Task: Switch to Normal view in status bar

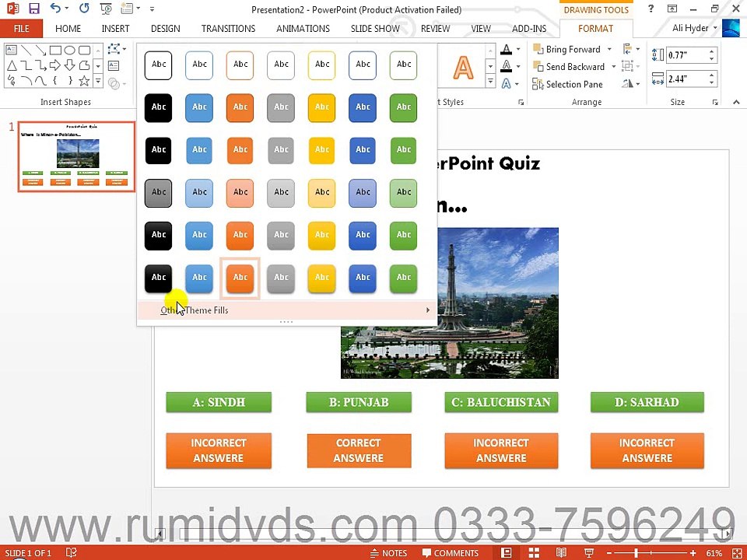Action: click(x=507, y=552)
